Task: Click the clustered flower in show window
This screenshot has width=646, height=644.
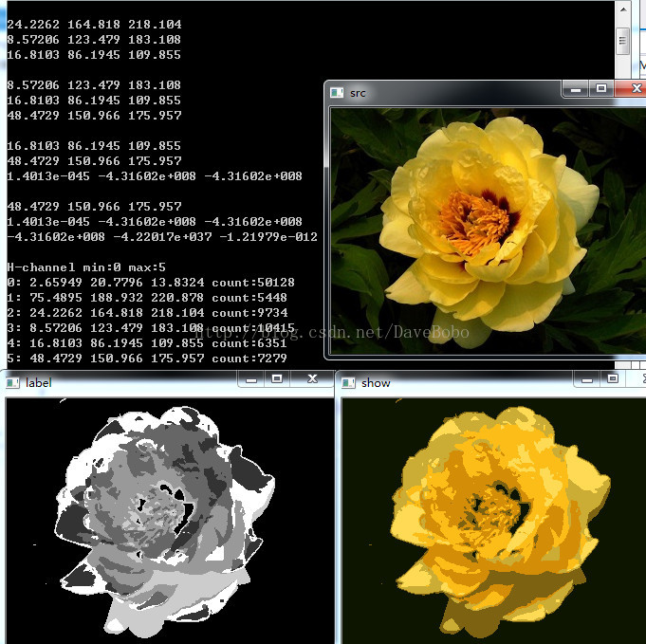Action: pyautogui.click(x=501, y=522)
